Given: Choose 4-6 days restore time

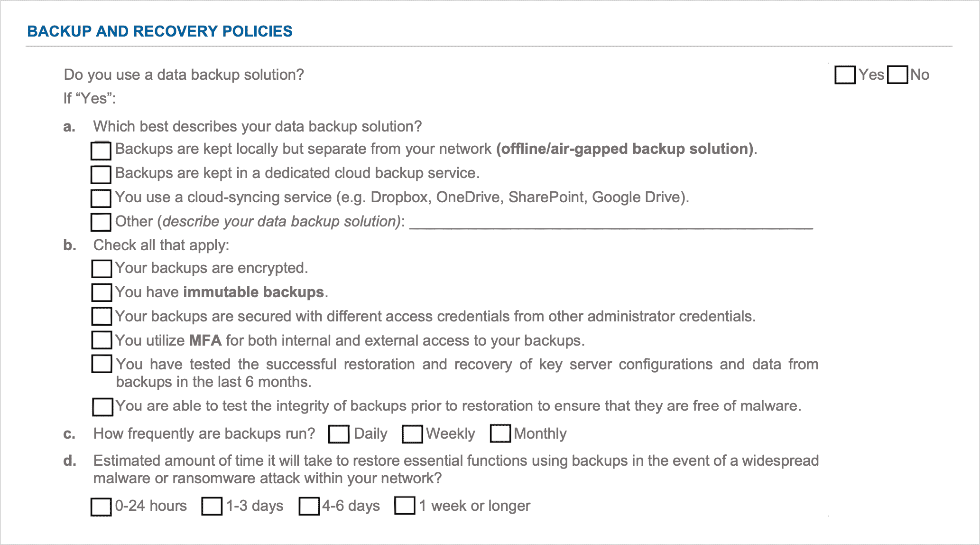Looking at the screenshot, I should tap(309, 506).
